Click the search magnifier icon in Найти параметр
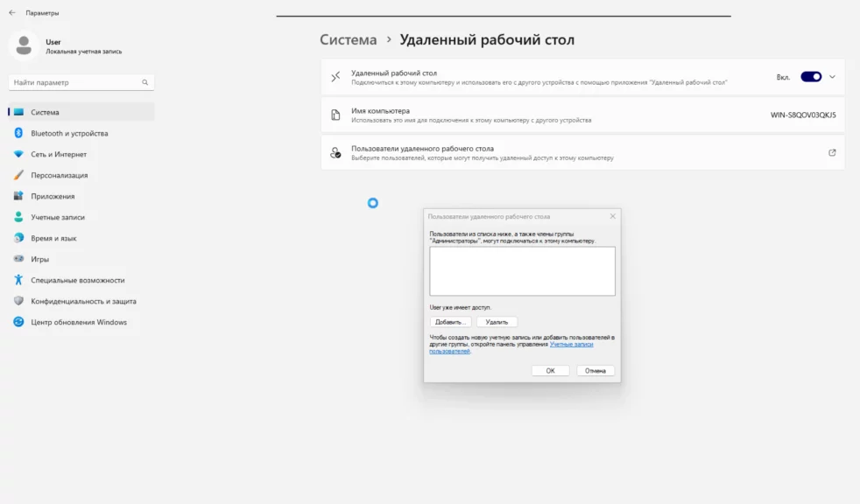Image resolution: width=860 pixels, height=504 pixels. point(145,82)
